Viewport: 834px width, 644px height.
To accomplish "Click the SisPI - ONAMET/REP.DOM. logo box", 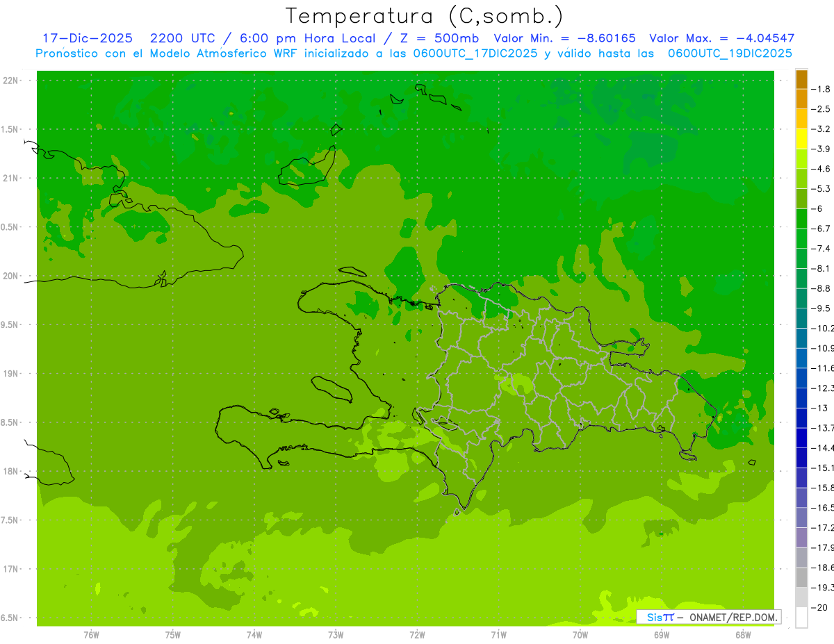I will (x=708, y=616).
